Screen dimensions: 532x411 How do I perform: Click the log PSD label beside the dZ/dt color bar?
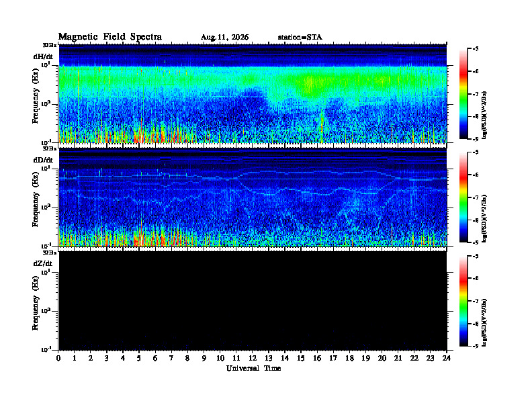click(x=485, y=322)
